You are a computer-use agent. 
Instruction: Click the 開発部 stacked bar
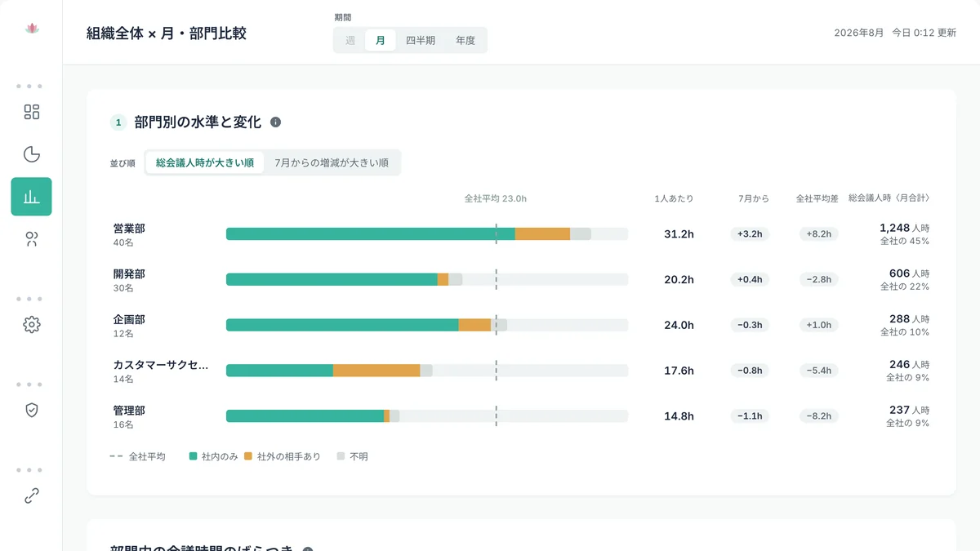pos(427,279)
